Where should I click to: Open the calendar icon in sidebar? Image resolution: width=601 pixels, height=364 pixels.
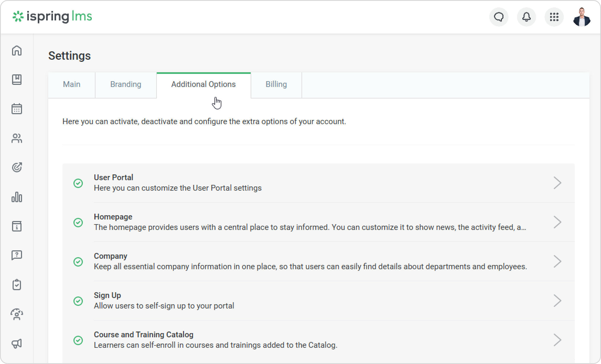[x=17, y=109]
